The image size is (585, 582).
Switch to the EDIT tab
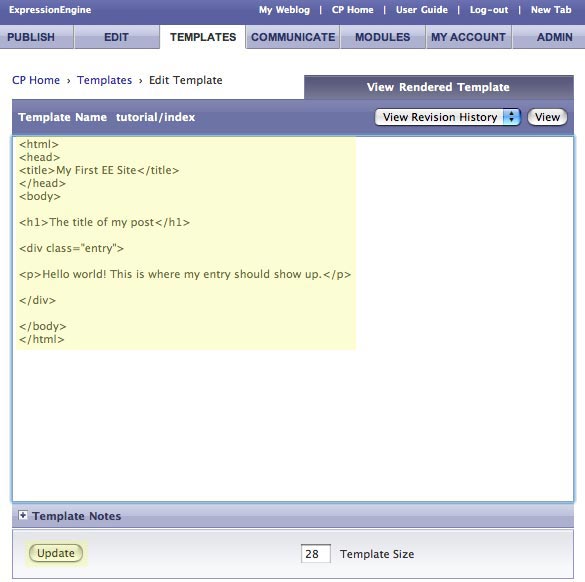click(116, 37)
